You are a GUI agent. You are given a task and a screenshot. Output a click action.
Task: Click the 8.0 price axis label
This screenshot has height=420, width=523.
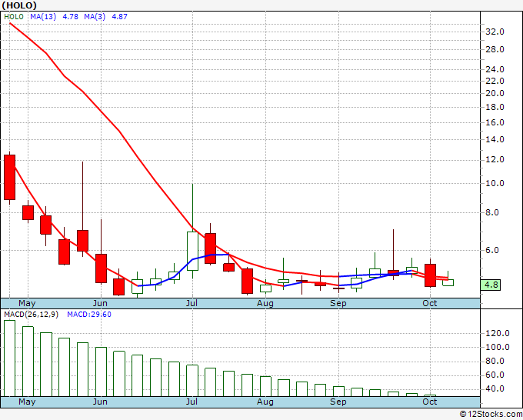pyautogui.click(x=492, y=212)
